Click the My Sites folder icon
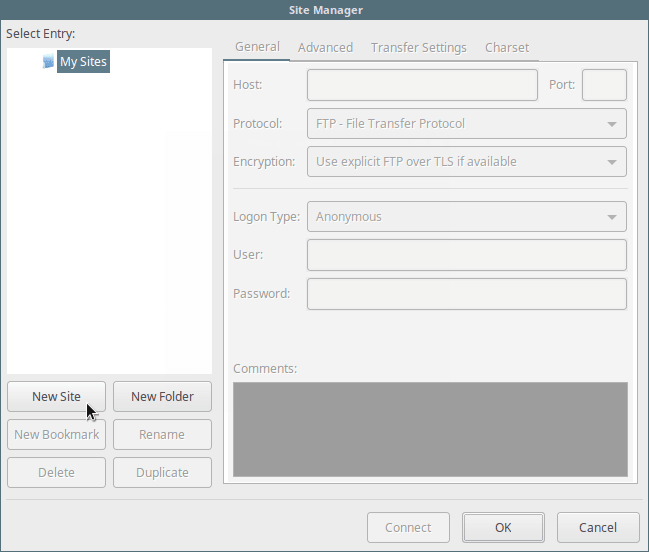 click(x=48, y=62)
